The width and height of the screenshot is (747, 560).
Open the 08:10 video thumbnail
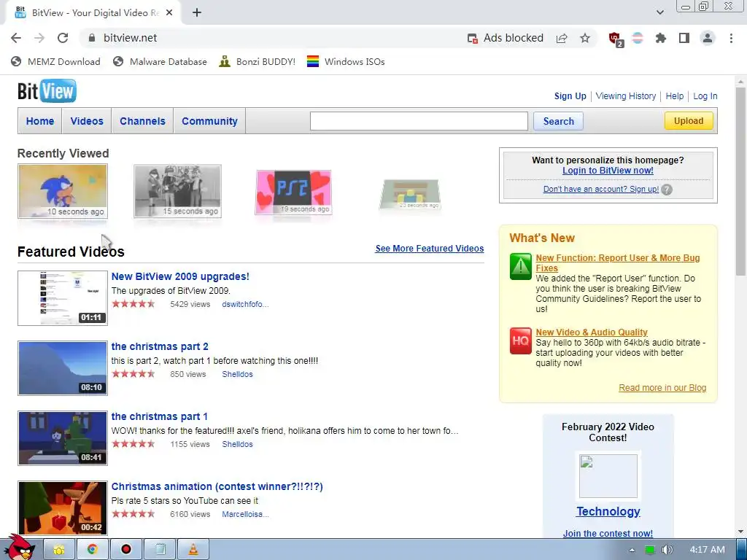point(63,368)
